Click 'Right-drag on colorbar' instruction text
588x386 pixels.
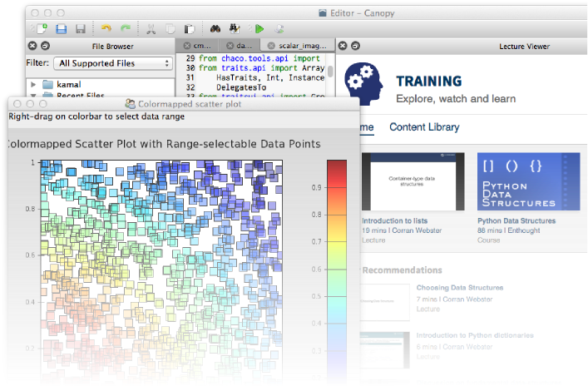[96, 116]
